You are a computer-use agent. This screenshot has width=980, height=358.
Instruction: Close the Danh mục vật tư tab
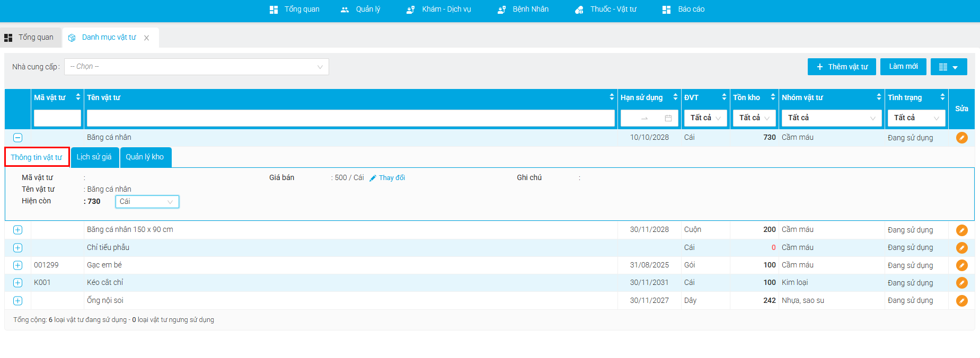[147, 38]
